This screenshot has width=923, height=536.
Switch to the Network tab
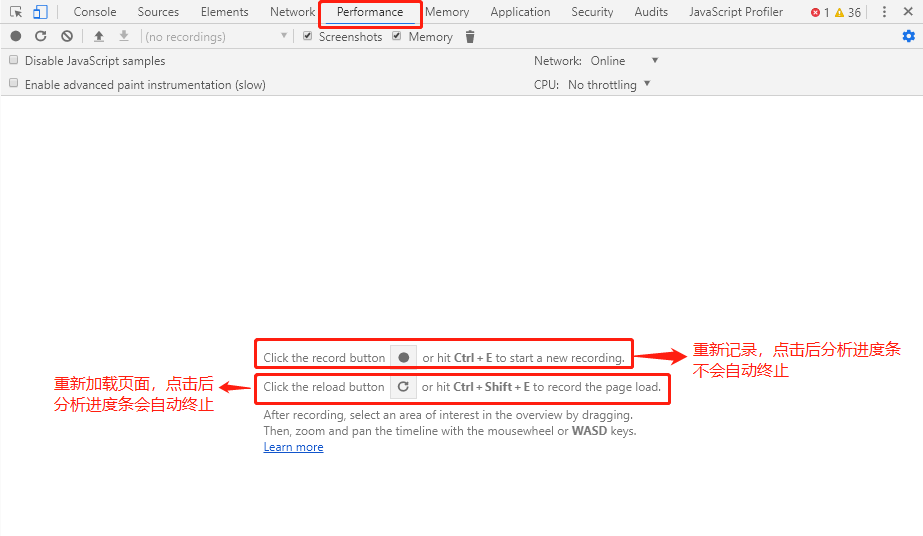[293, 12]
